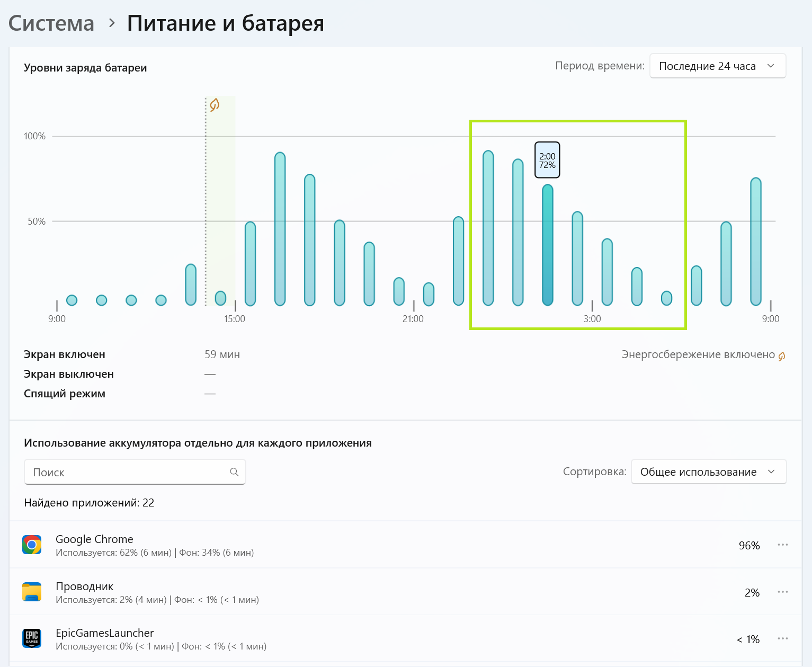Image resolution: width=812 pixels, height=667 pixels.
Task: Click the Сортировка: label
Action: click(594, 472)
